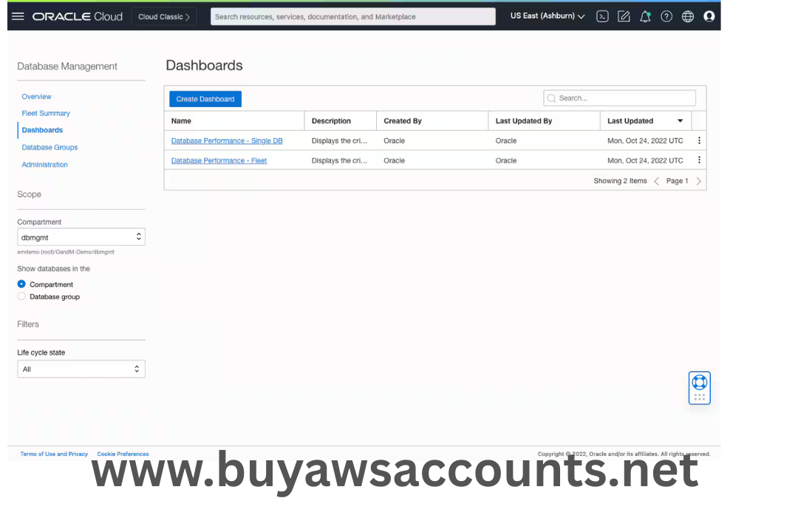Open Database Groups in the sidebar
Image resolution: width=798 pixels, height=532 pixels.
pyautogui.click(x=50, y=147)
